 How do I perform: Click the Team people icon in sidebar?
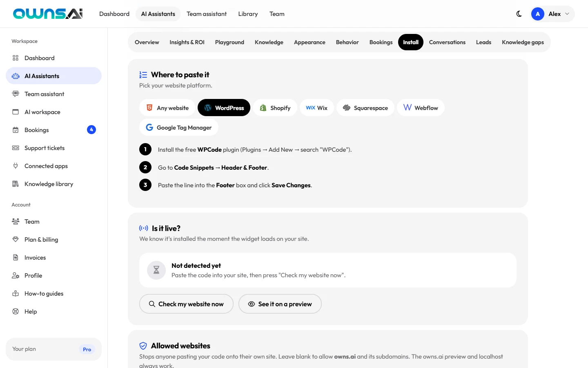pos(16,222)
